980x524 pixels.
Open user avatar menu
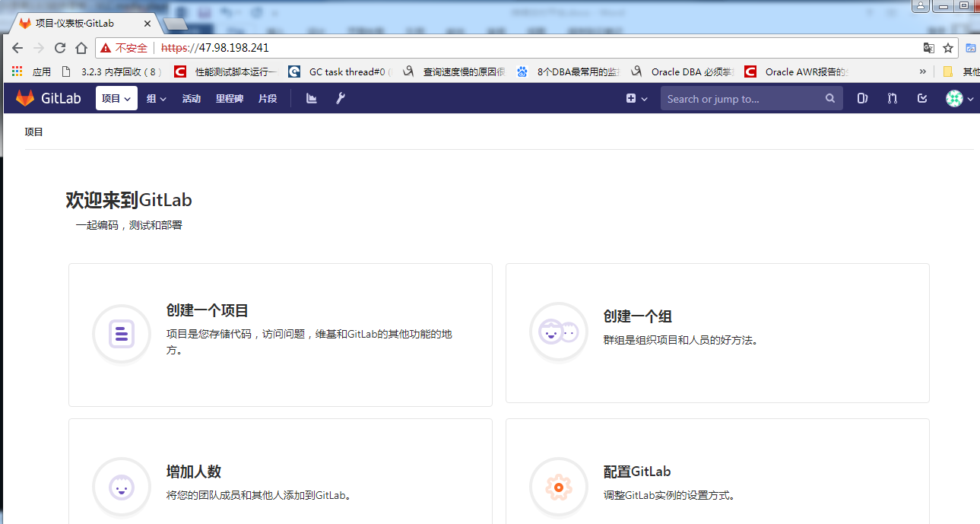959,99
